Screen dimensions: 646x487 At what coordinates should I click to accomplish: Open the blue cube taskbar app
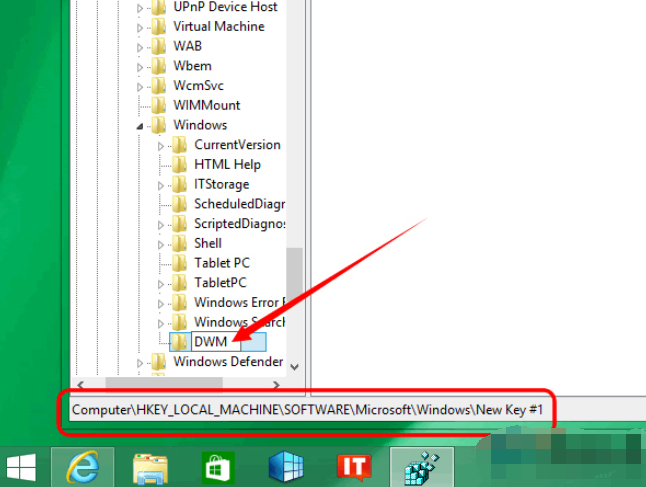point(285,467)
